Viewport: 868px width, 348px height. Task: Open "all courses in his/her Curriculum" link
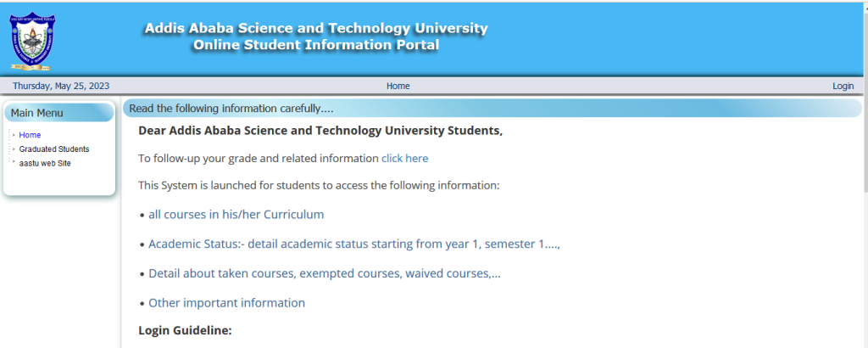coord(236,215)
